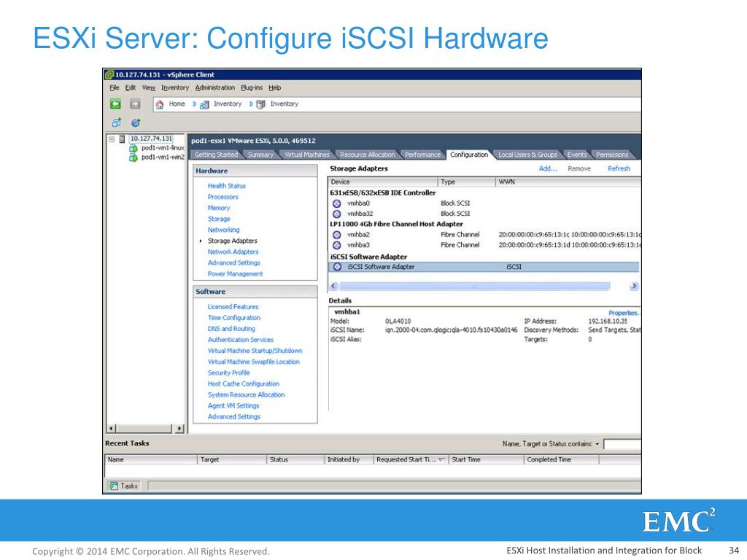
Task: Click the vmhba32 adapter icon
Action: point(337,214)
